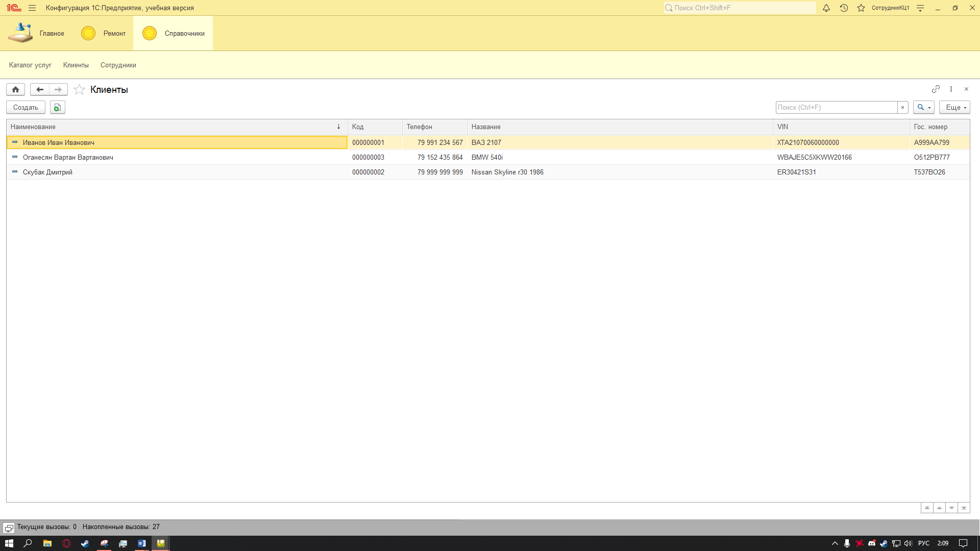Move up one row arrow button
The image size is (980, 551).
[x=939, y=508]
